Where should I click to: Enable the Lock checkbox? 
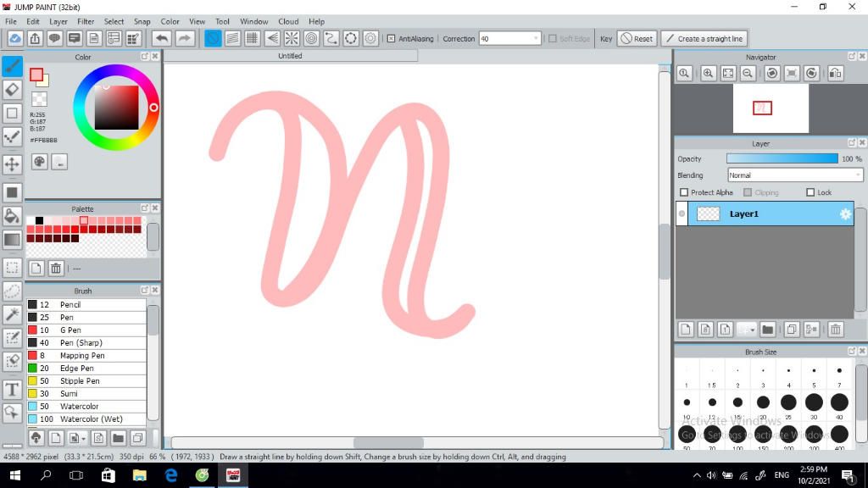click(x=810, y=192)
